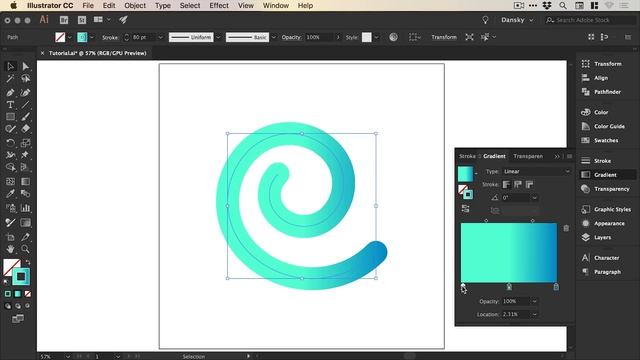Open the lightbulb Learn icon
The image size is (640, 360).
(485, 20)
